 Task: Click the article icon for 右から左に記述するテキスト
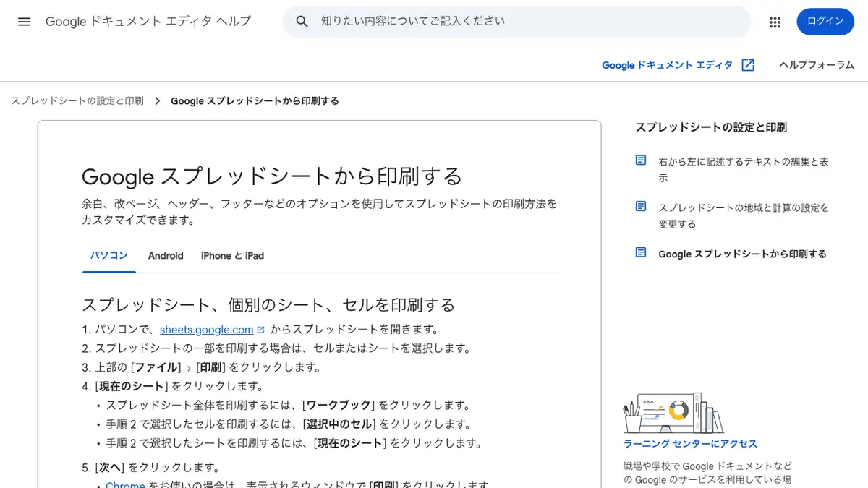click(641, 160)
